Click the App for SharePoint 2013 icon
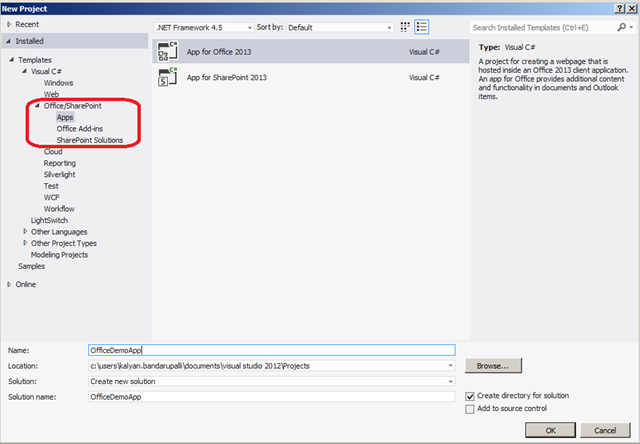Screen dimensions: 640x444 pyautogui.click(x=167, y=77)
